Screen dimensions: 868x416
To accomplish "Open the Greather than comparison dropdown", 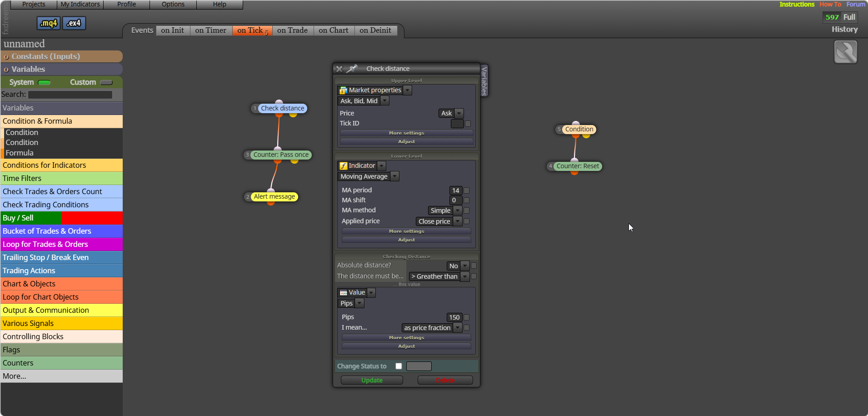I will [x=465, y=276].
